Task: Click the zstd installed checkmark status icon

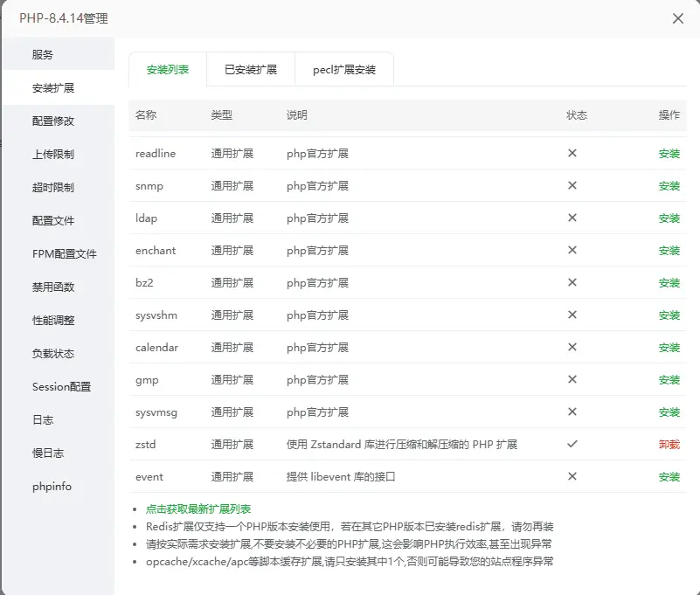Action: [572, 444]
